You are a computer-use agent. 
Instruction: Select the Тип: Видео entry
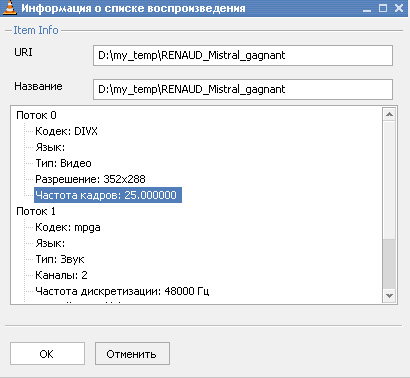[63, 163]
